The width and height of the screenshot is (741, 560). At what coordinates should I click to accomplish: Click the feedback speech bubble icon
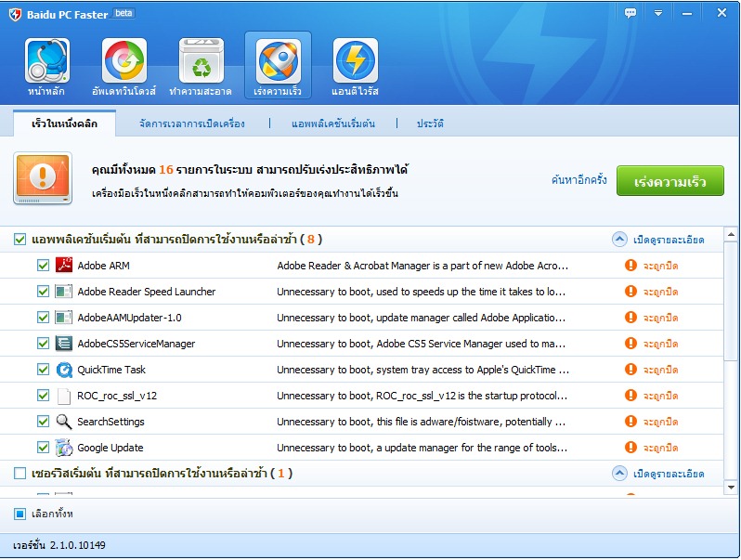click(x=630, y=13)
